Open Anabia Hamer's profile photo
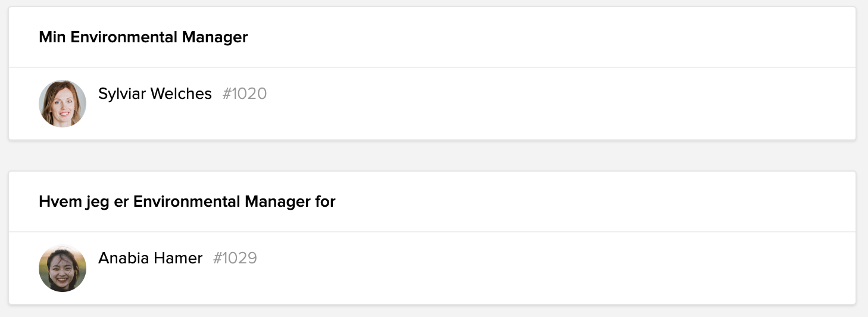The height and width of the screenshot is (317, 868). (63, 268)
